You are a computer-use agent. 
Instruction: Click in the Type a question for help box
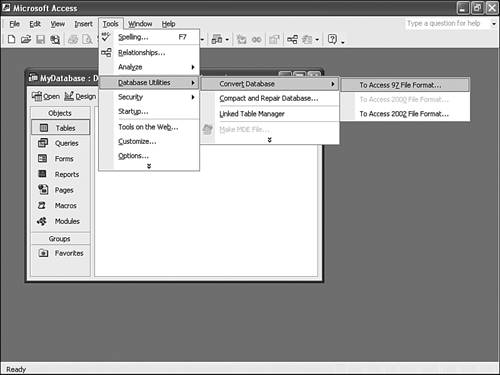coord(447,24)
